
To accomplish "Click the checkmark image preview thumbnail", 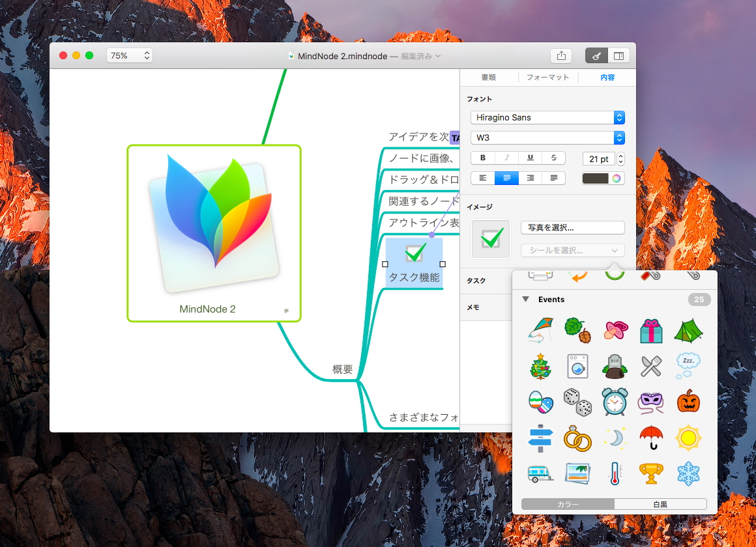I will coord(491,238).
